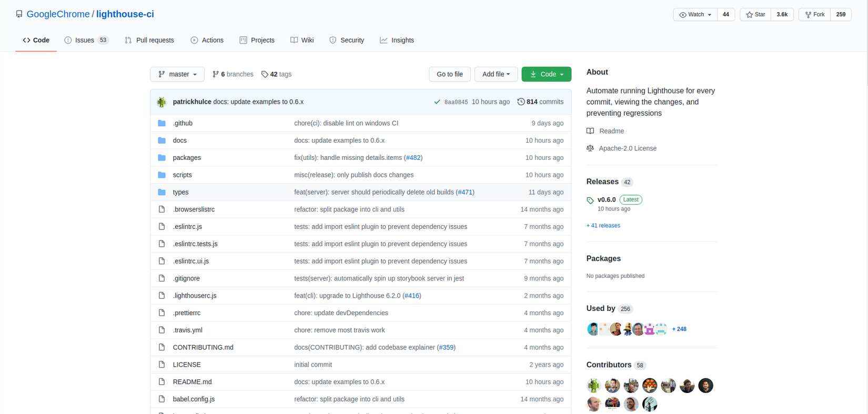This screenshot has width=868, height=414.
Task: Open the + 41 releases link
Action: pos(603,226)
